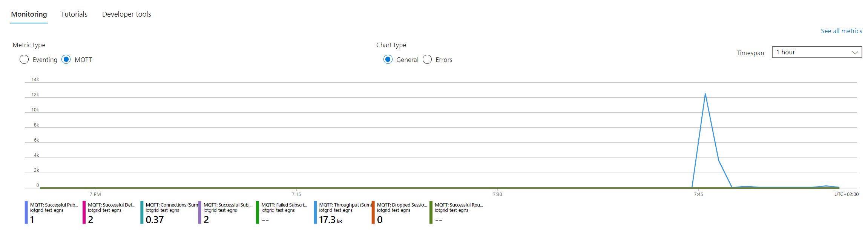Image resolution: width=868 pixels, height=236 pixels.
Task: Click the orange Dropped Sessio... legend swatch
Action: click(373, 212)
